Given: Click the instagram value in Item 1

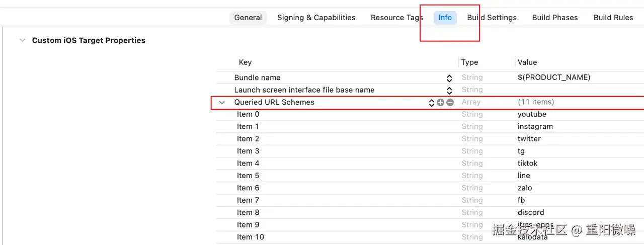Looking at the screenshot, I should 535,126.
